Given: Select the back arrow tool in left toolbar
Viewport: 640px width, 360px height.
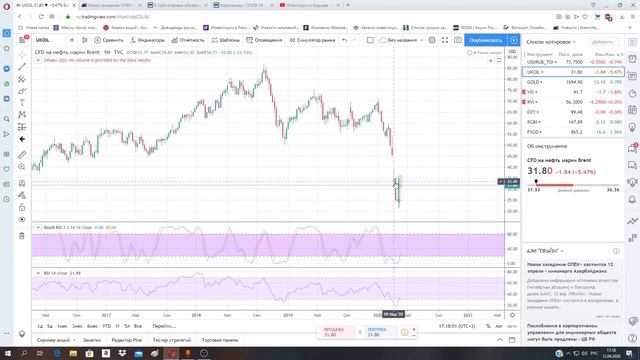Looking at the screenshot, I should click(22, 139).
